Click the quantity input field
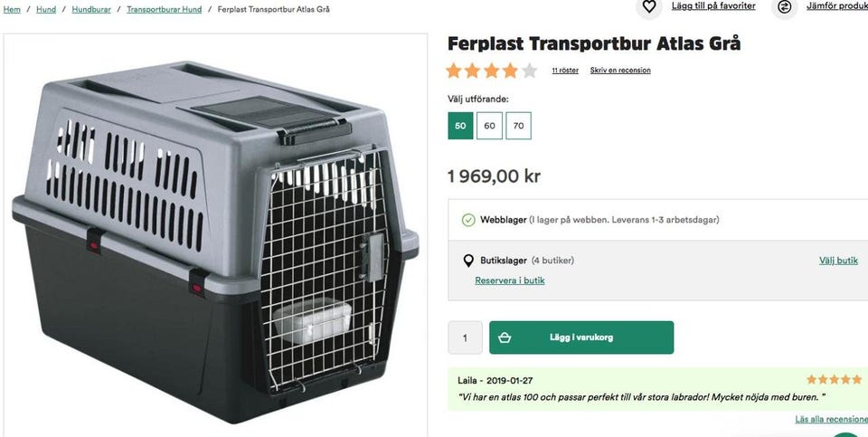This screenshot has width=868, height=437. click(466, 337)
